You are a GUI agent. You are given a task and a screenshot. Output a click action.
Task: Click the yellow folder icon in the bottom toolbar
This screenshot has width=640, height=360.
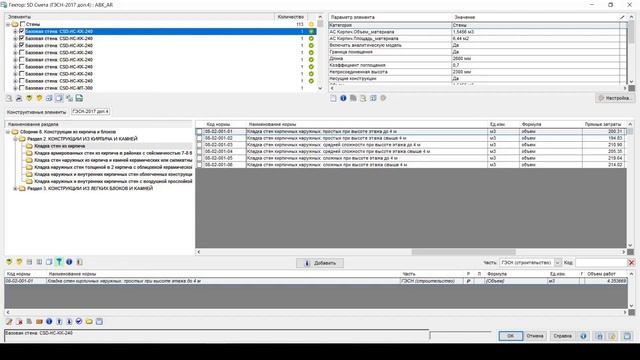coord(89,322)
